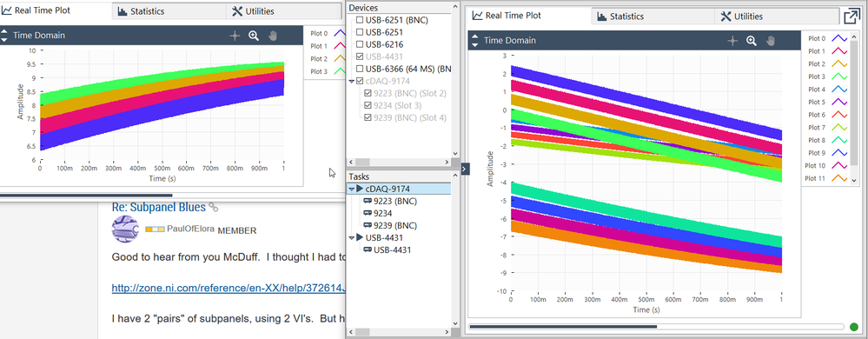Image resolution: width=868 pixels, height=339 pixels.
Task: Open the left Utilities tab
Action: (x=283, y=11)
